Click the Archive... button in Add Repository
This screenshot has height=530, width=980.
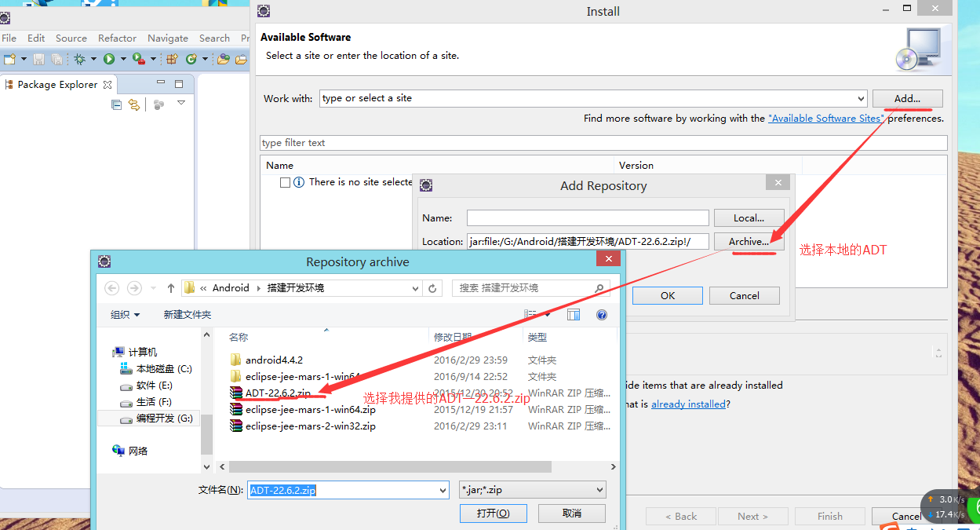pos(749,241)
